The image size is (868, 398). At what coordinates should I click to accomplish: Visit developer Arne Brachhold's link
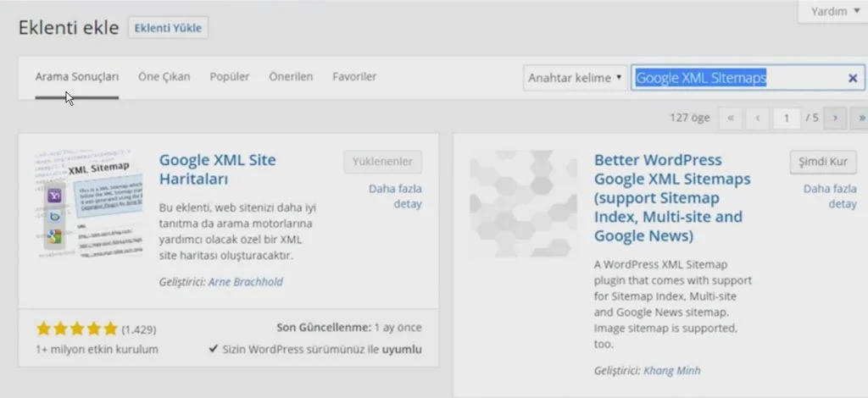(x=246, y=282)
